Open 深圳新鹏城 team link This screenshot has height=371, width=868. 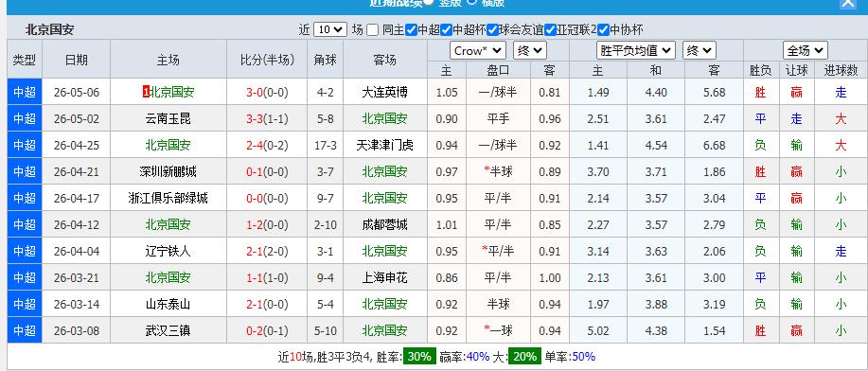[x=168, y=172]
